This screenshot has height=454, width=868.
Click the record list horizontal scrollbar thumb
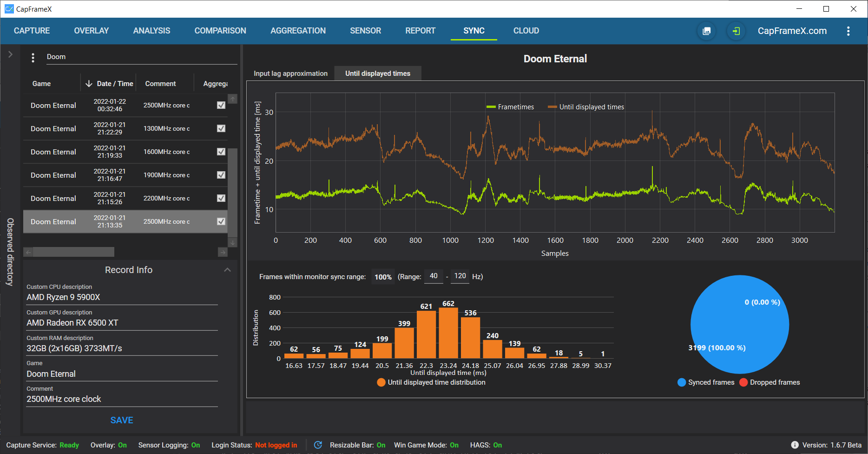pos(73,252)
